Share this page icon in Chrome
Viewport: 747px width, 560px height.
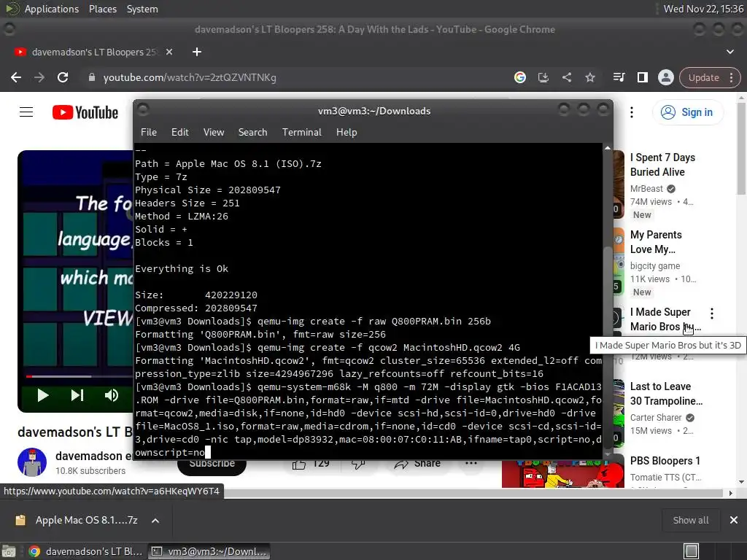[566, 77]
